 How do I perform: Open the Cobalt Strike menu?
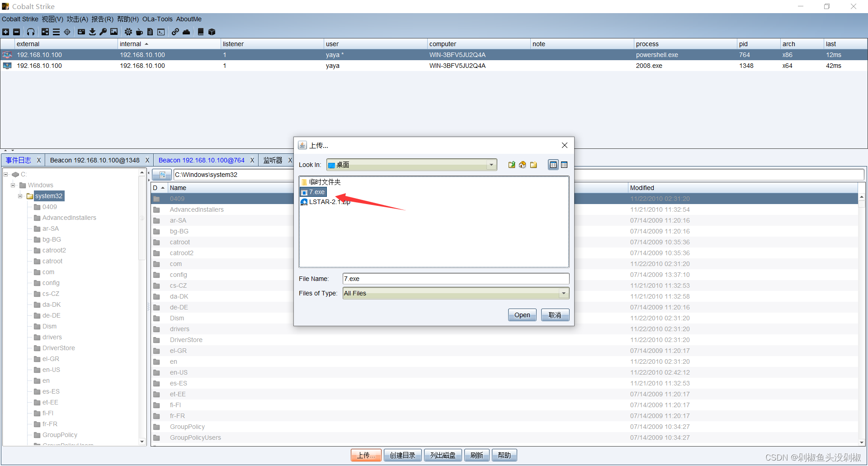(20, 19)
